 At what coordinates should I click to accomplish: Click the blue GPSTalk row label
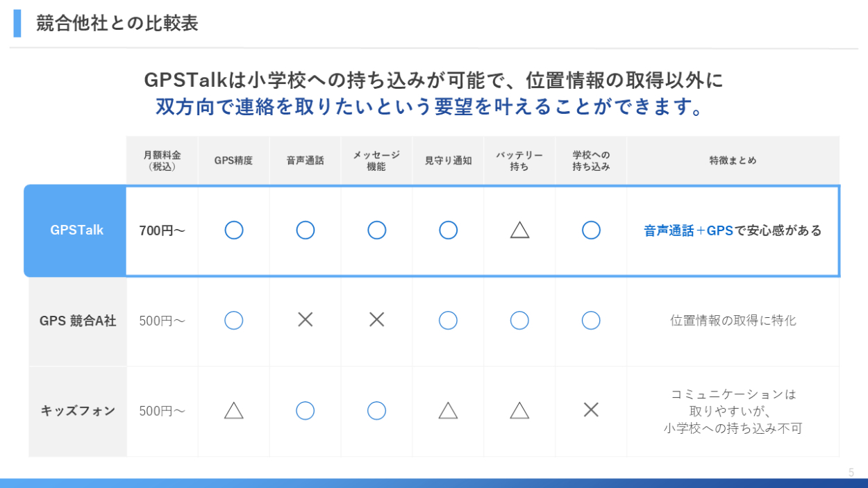(x=76, y=230)
